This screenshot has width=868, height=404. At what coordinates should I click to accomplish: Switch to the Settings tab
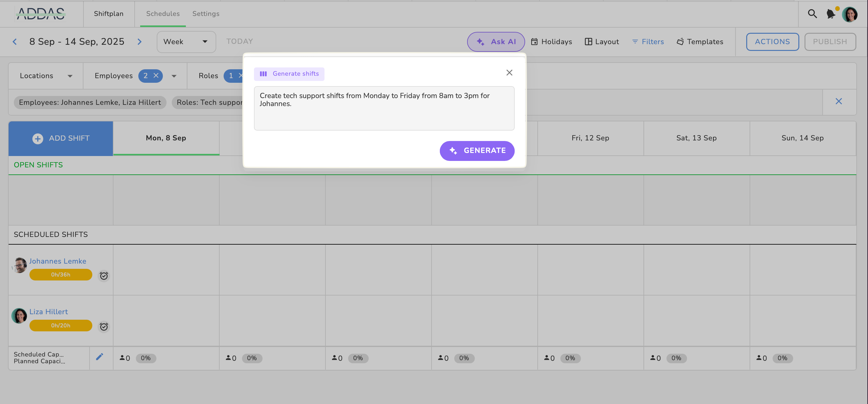point(205,14)
